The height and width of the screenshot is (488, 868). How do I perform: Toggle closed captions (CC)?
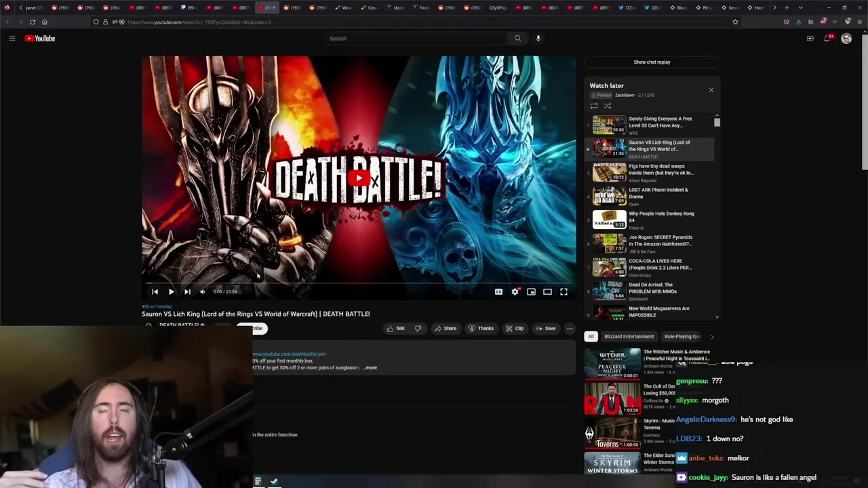498,291
